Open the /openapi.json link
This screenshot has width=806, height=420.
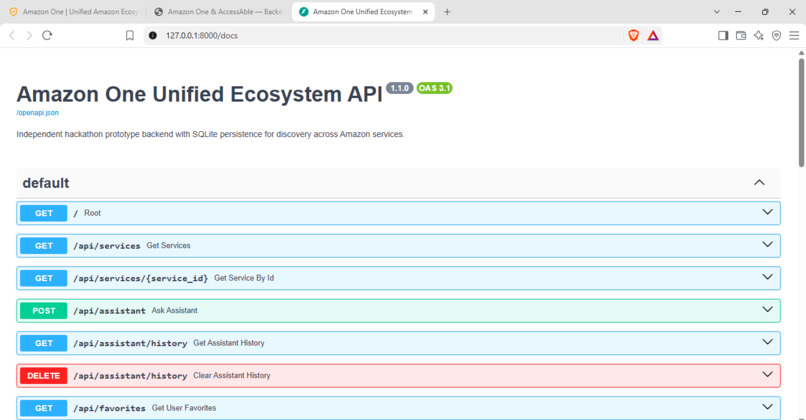pos(38,113)
